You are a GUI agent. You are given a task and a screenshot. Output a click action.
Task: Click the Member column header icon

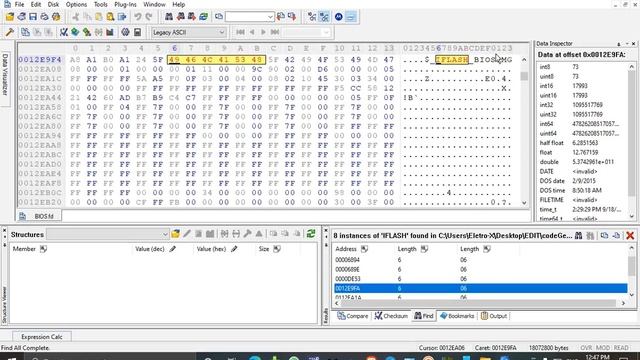tap(43, 249)
